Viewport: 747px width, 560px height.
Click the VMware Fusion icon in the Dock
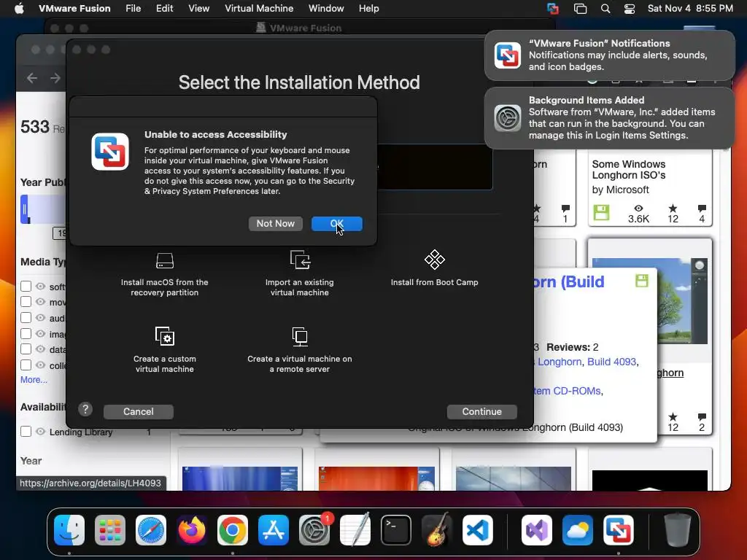click(x=619, y=530)
